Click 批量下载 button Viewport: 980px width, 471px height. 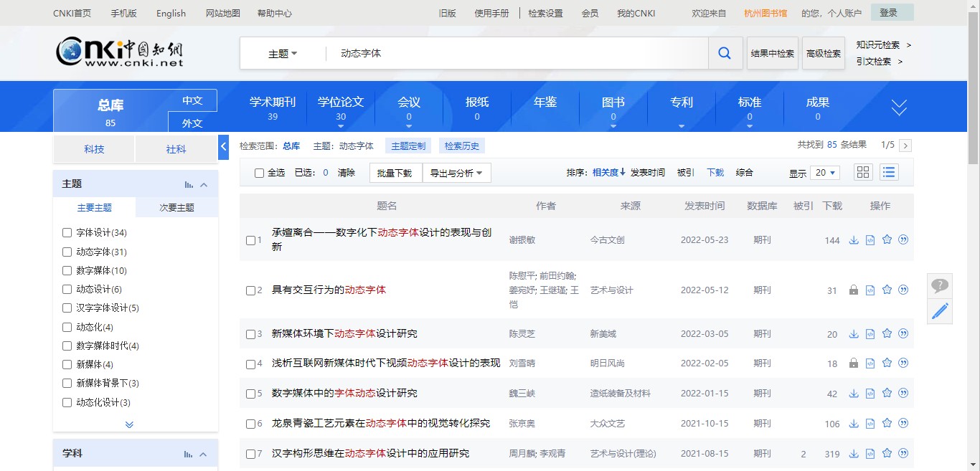click(395, 173)
